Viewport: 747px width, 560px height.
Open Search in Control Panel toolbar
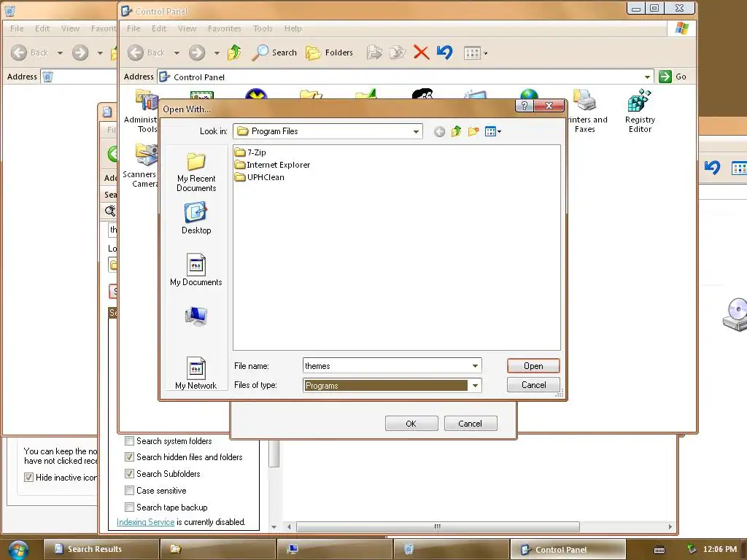274,52
